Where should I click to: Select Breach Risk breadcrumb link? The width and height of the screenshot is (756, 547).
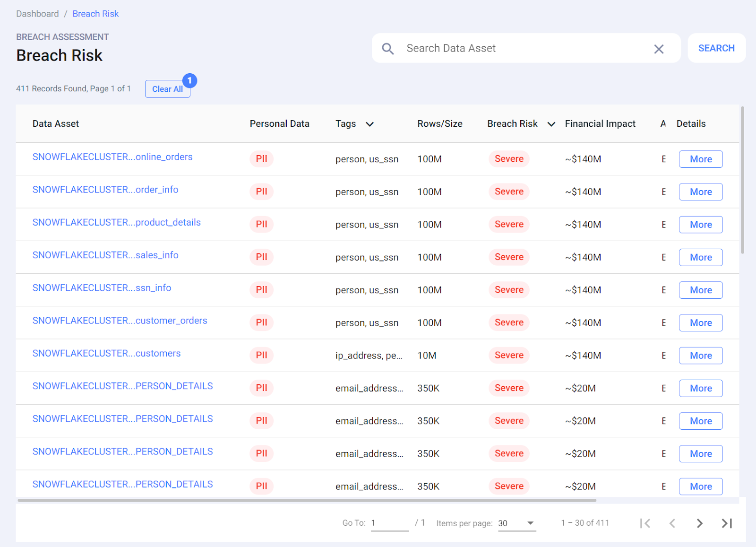(95, 14)
